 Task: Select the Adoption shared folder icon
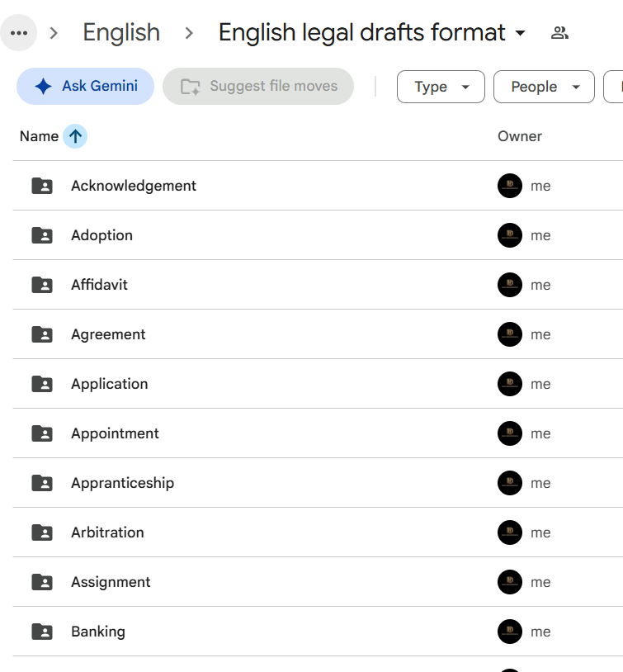click(42, 235)
